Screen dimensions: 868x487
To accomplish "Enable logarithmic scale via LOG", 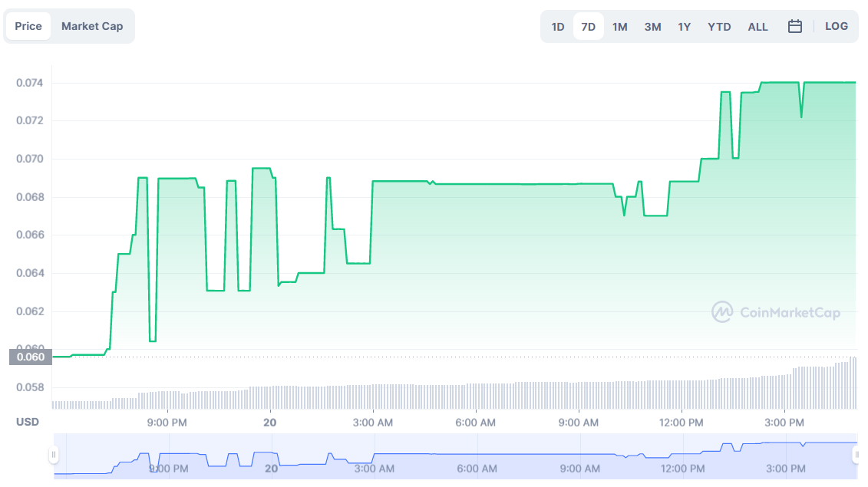I will (836, 25).
